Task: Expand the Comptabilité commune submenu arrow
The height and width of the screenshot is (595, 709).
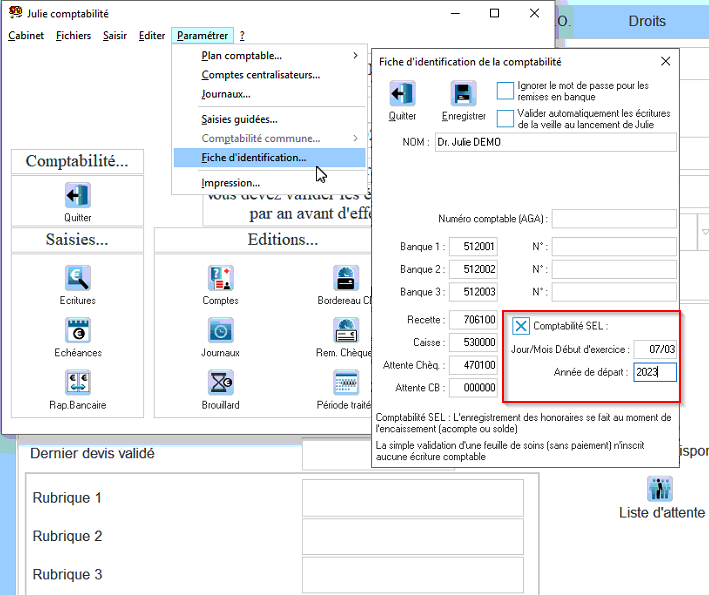Action: point(355,138)
